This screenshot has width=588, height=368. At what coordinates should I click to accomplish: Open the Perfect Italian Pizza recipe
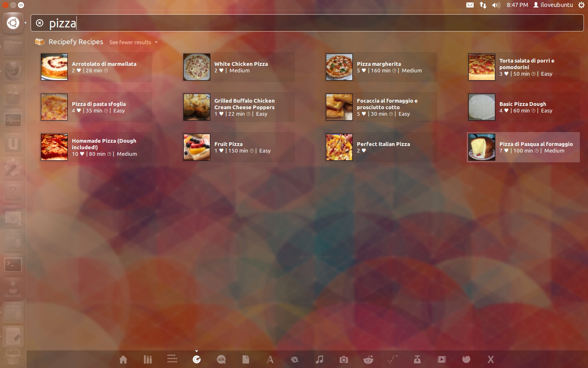381,147
